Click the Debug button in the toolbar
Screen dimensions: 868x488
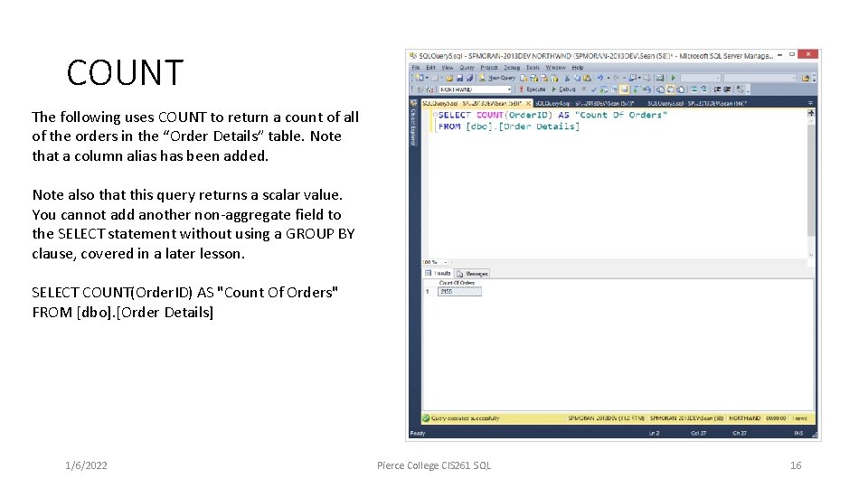tap(563, 89)
